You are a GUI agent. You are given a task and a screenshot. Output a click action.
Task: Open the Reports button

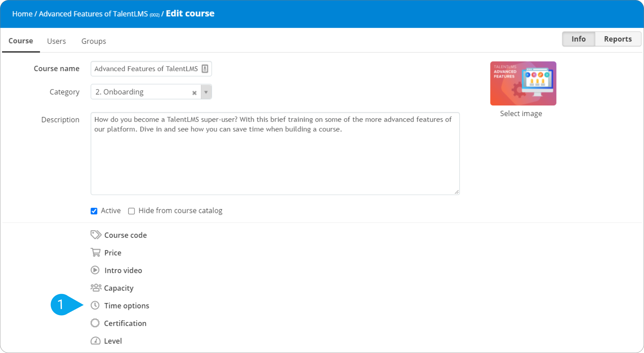(x=618, y=39)
